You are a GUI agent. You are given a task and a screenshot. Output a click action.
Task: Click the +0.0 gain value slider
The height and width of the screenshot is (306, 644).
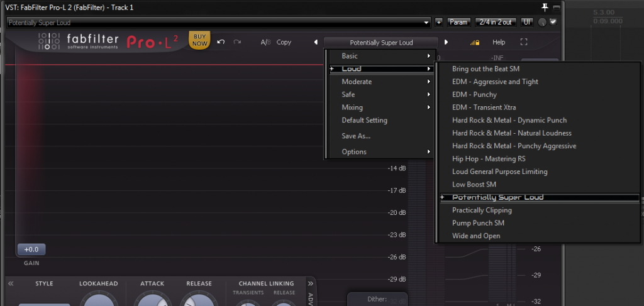coord(31,249)
